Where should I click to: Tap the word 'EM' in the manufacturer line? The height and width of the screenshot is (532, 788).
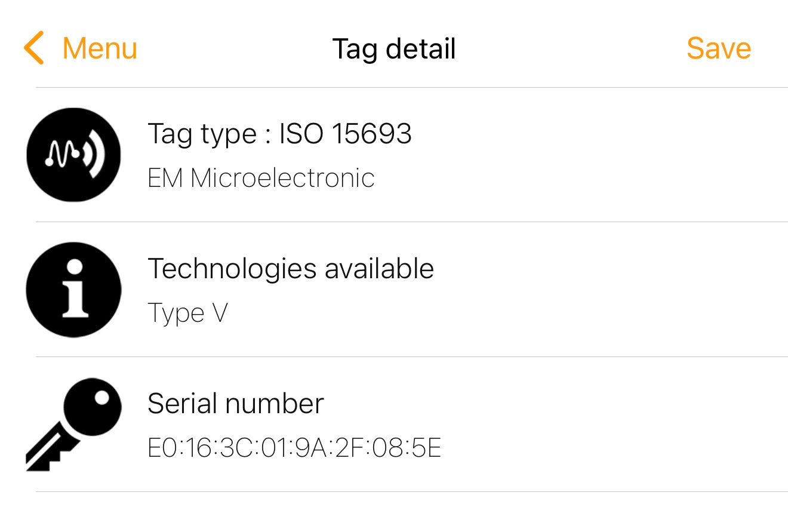[x=165, y=178]
